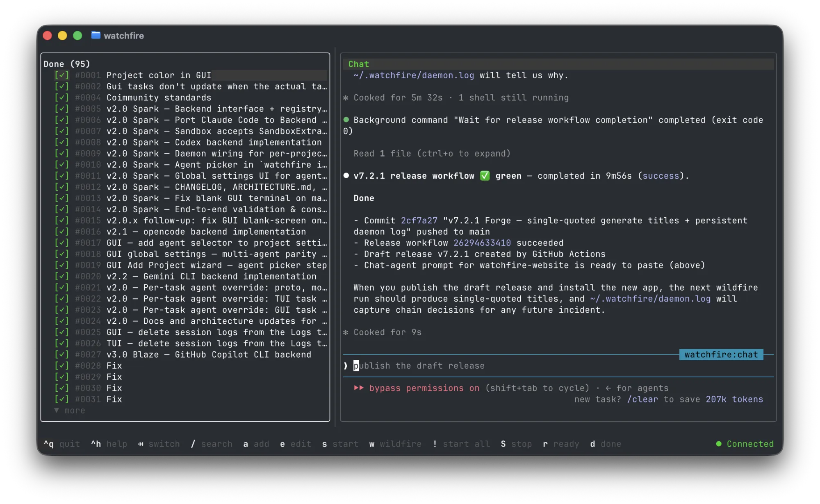The image size is (820, 504).
Task: Click the green Connected status dot
Action: [719, 444]
